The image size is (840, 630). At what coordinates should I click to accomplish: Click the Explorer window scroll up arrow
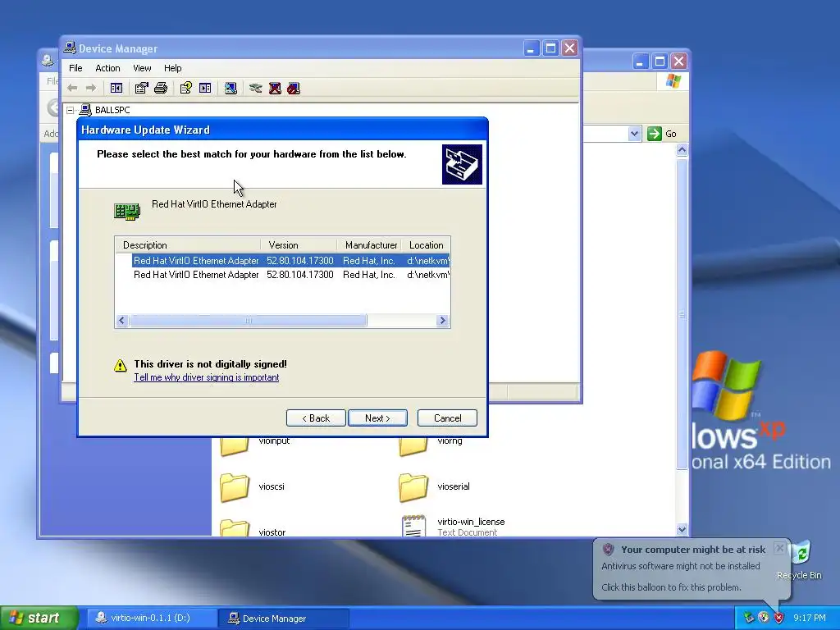[682, 150]
